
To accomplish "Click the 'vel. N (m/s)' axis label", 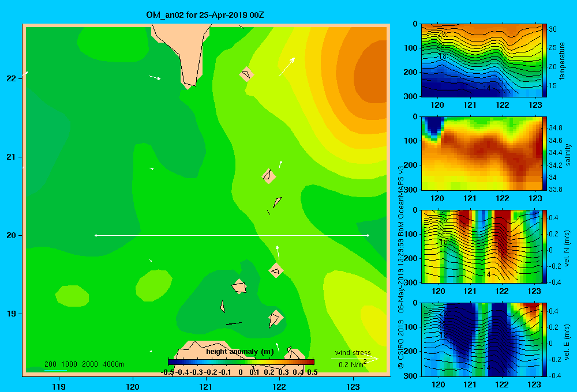I will click(567, 248).
